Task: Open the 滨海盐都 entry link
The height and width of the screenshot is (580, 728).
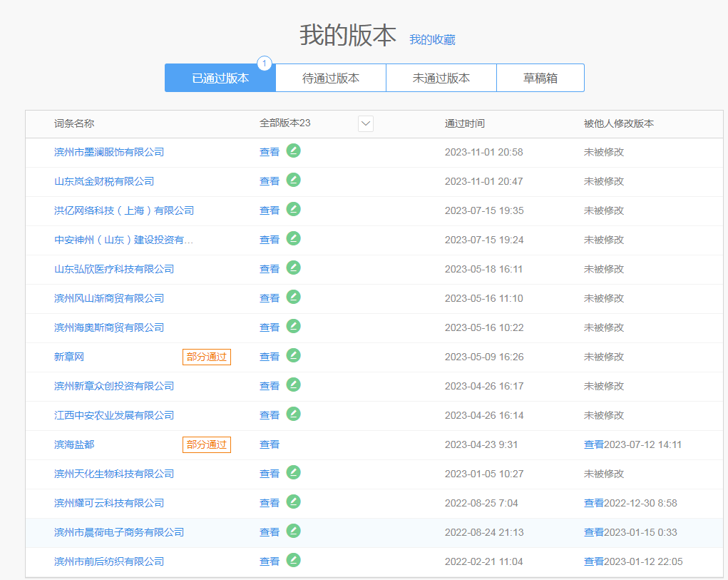Action: pos(74,445)
